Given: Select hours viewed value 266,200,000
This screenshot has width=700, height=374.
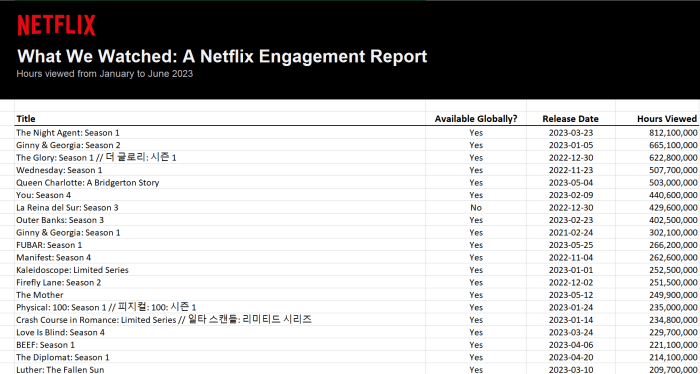Looking at the screenshot, I should tap(673, 245).
